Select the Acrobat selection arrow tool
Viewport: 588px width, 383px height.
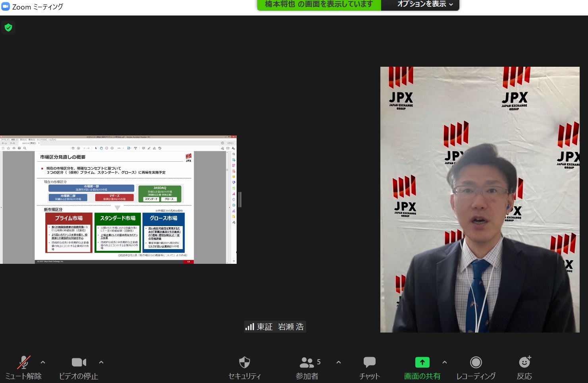(96, 148)
